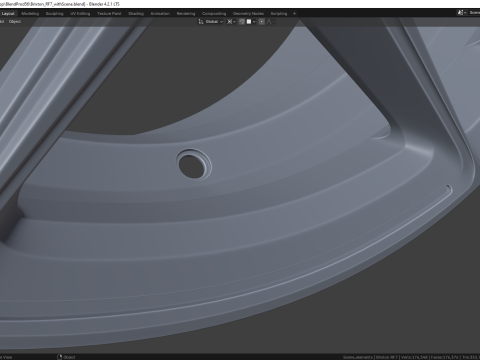Click the transform orientation axes icon
Image resolution: width=480 pixels, height=360 pixels.
pyautogui.click(x=201, y=22)
